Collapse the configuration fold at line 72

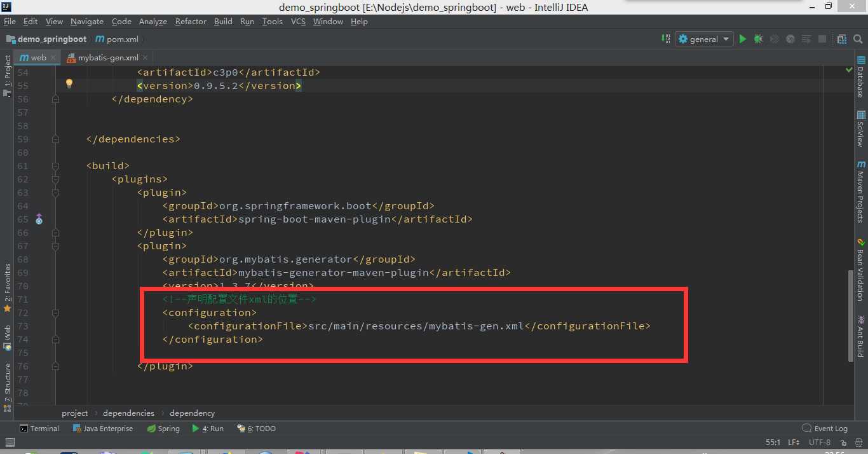55,313
